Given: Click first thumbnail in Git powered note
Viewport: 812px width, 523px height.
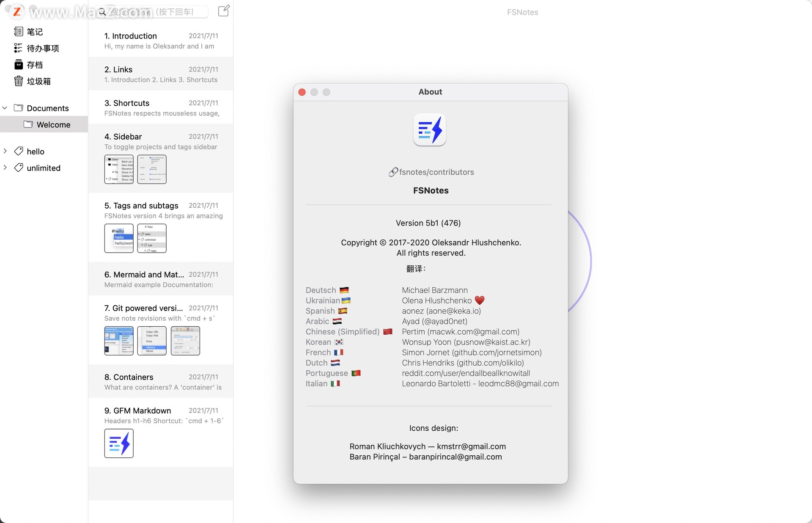Looking at the screenshot, I should pyautogui.click(x=119, y=341).
